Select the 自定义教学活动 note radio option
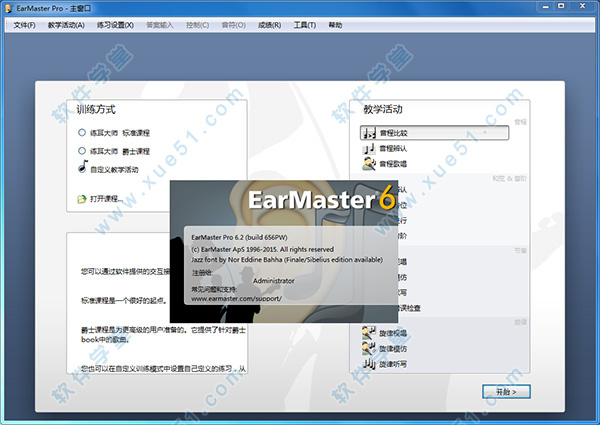The height and width of the screenshot is (425, 600). tap(83, 167)
